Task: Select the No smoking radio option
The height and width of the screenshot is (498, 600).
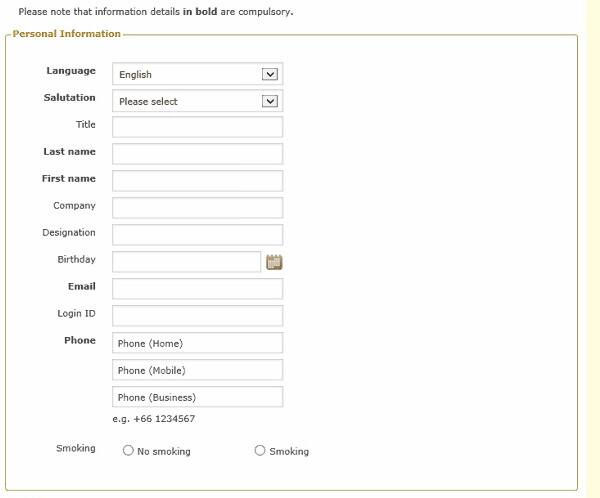Action: pos(128,451)
